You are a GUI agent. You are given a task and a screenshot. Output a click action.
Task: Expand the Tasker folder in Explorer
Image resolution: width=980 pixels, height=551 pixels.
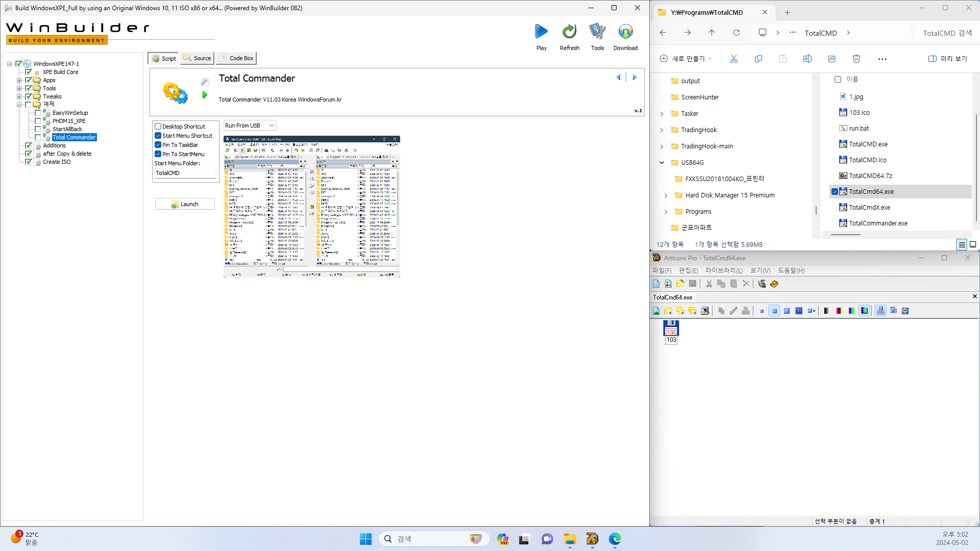662,114
